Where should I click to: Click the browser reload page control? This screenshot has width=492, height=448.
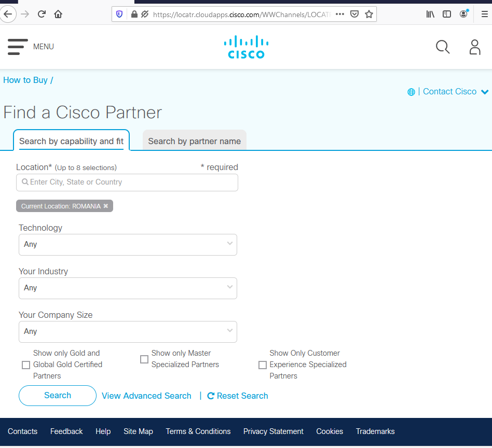[41, 14]
